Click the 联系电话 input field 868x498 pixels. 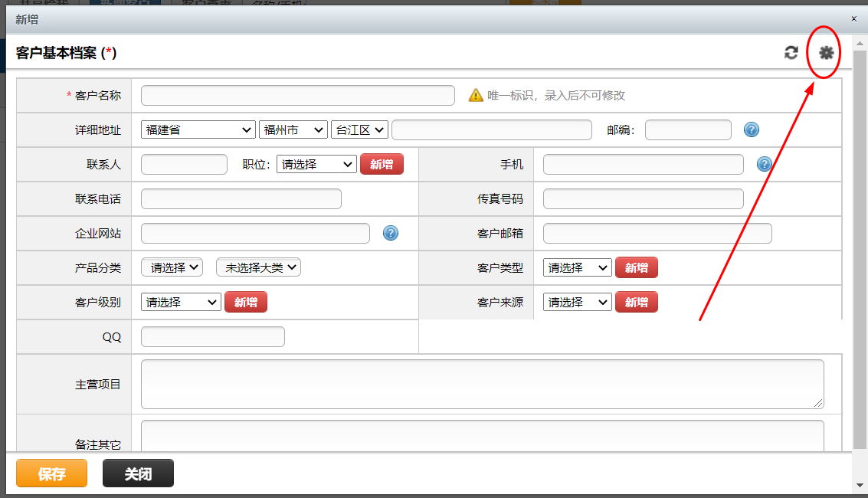(241, 198)
